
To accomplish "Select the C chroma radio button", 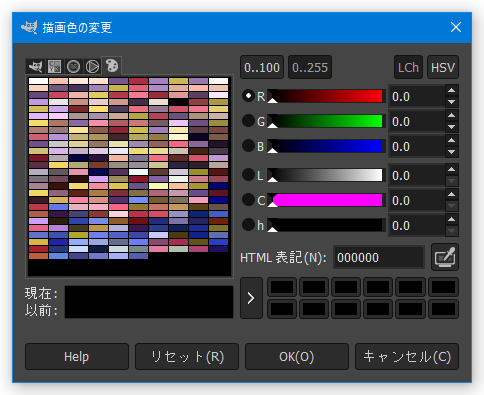I will pyautogui.click(x=248, y=200).
